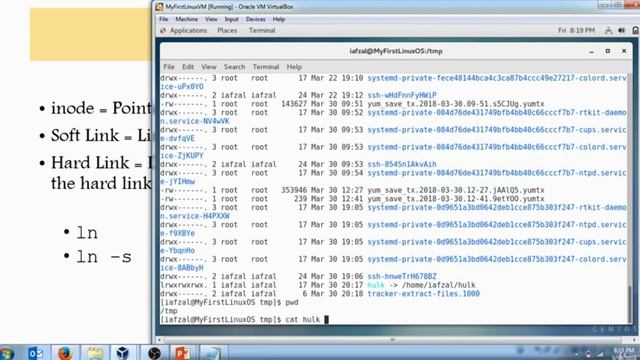Open the terminal window's View menu
The image size is (640, 360).
tap(209, 67)
